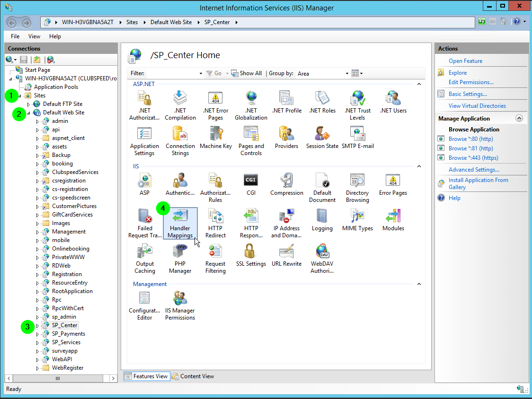Open HTTP Redirect feature icon
Viewport: 532px width, 399px height.
click(x=215, y=224)
